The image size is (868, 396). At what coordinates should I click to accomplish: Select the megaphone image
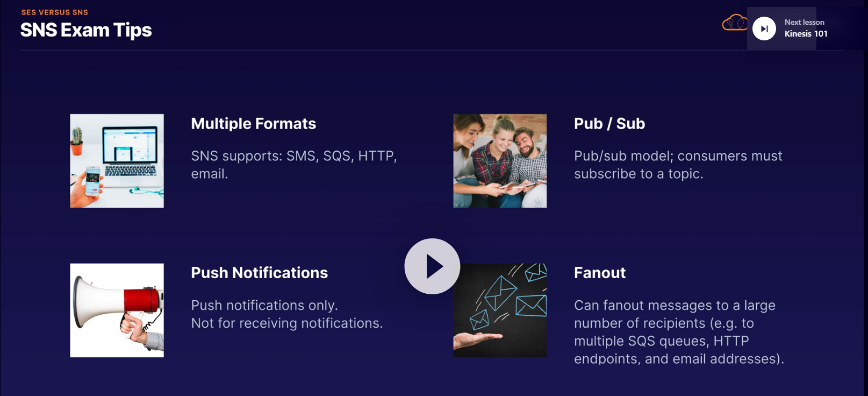tap(117, 310)
